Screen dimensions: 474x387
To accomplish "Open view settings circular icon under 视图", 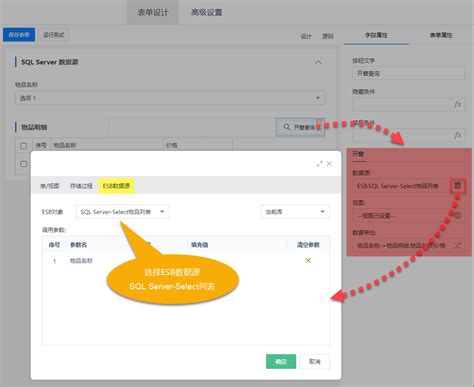I will coord(458,216).
